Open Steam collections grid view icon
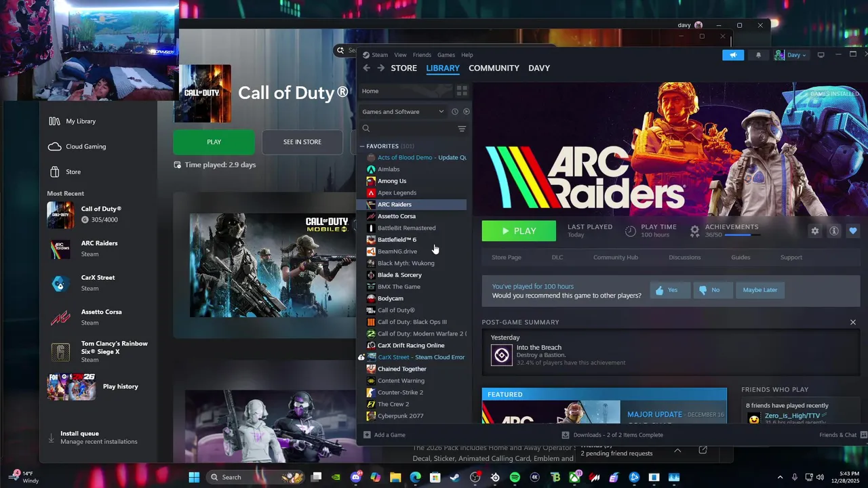 (x=462, y=91)
